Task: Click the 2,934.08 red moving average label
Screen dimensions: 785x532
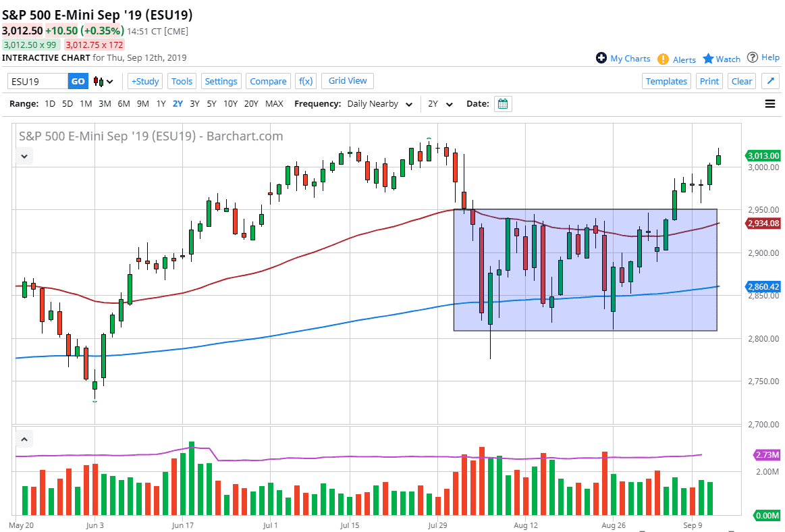Action: (x=763, y=223)
